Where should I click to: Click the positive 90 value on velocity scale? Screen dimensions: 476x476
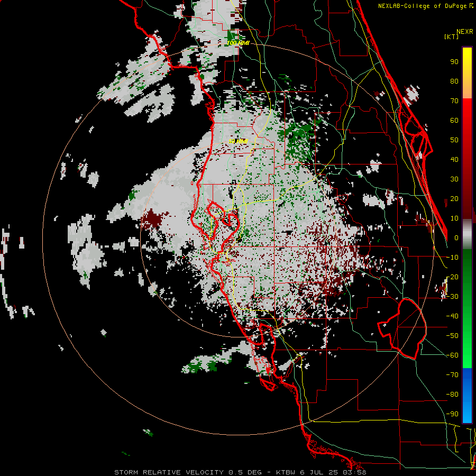pos(454,62)
